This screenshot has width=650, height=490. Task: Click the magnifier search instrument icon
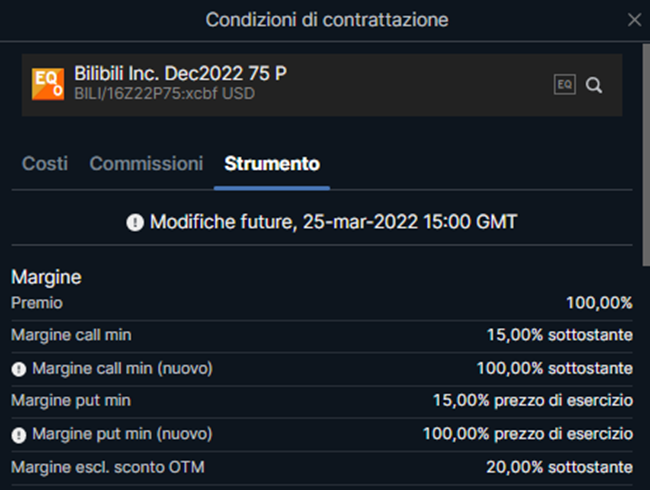pos(594,85)
